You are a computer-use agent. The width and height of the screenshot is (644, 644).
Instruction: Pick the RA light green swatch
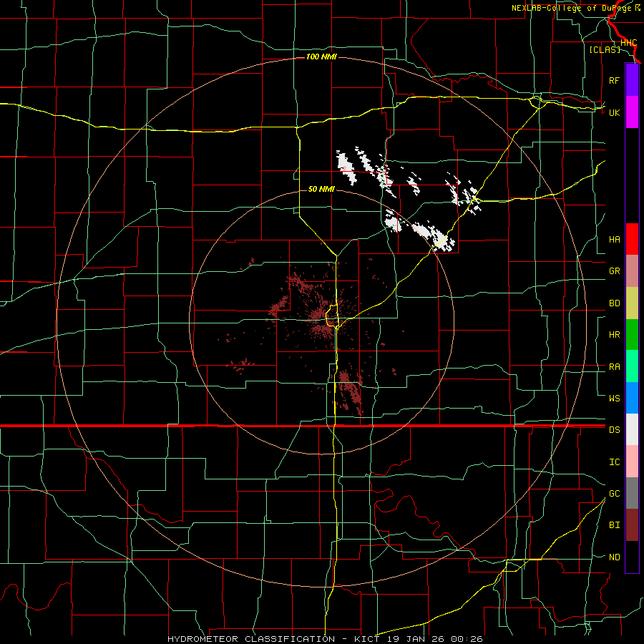tap(632, 366)
